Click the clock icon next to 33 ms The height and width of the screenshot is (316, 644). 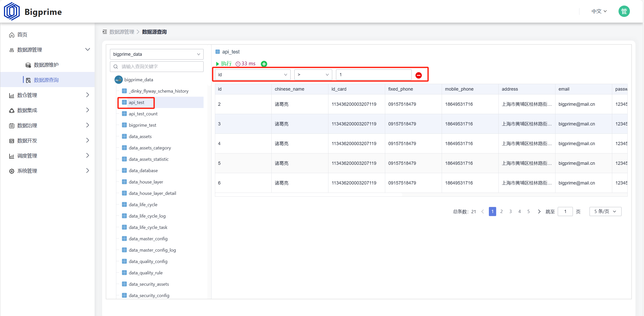(x=238, y=64)
